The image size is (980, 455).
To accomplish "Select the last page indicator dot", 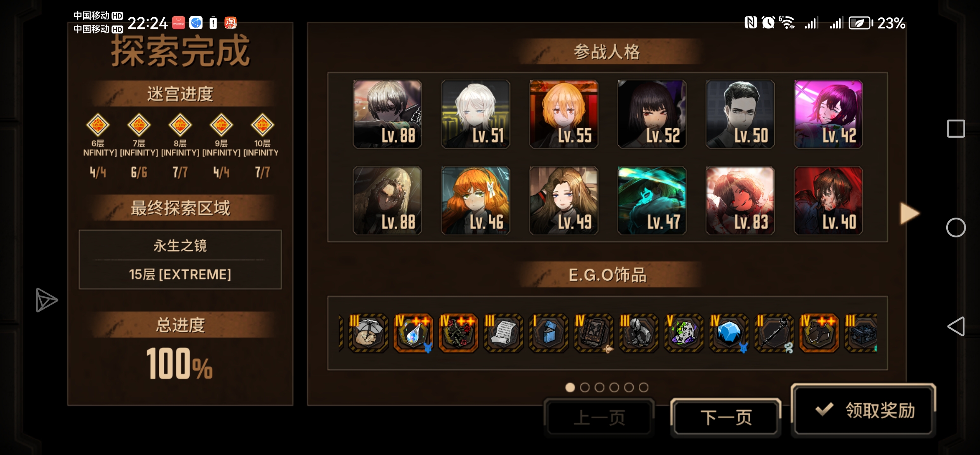I will click(x=643, y=387).
